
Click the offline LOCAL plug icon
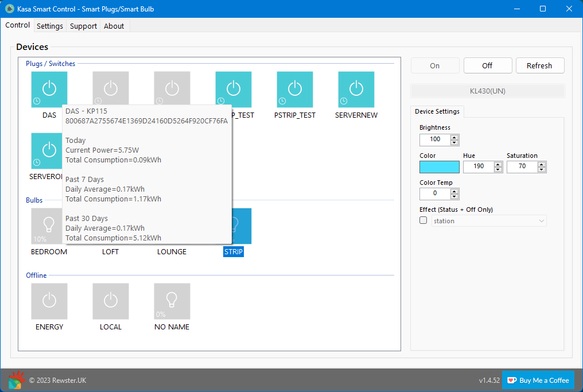coord(110,301)
